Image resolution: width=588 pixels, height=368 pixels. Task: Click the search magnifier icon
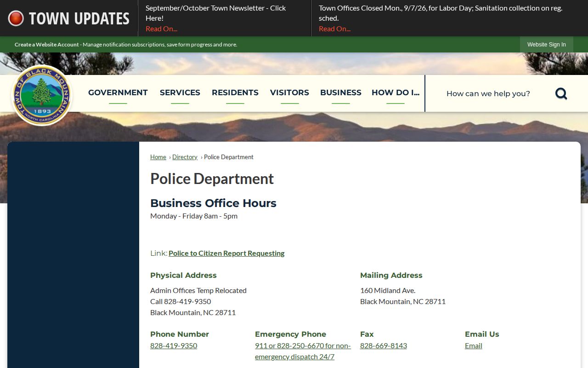tap(561, 93)
